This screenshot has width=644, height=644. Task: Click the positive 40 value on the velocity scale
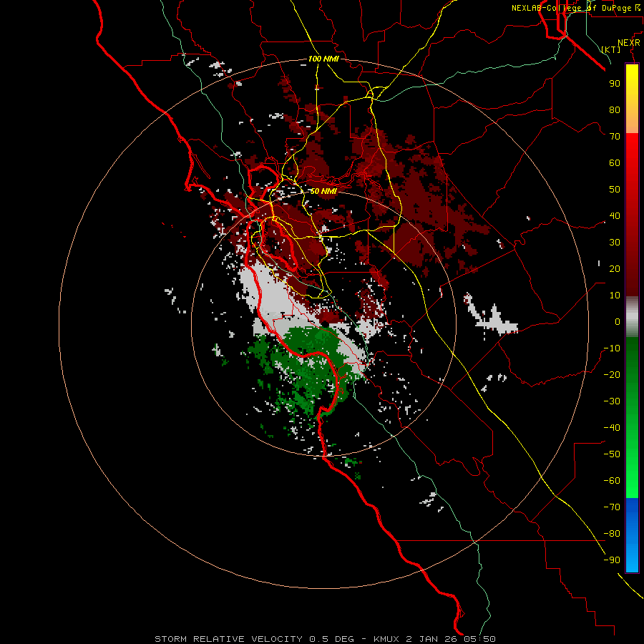tap(615, 215)
